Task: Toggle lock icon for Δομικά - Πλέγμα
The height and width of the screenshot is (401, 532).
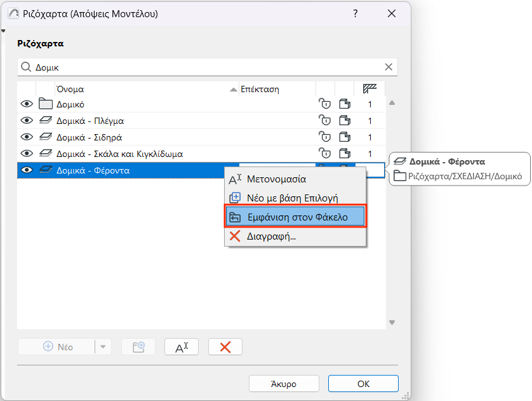Action: pos(324,120)
